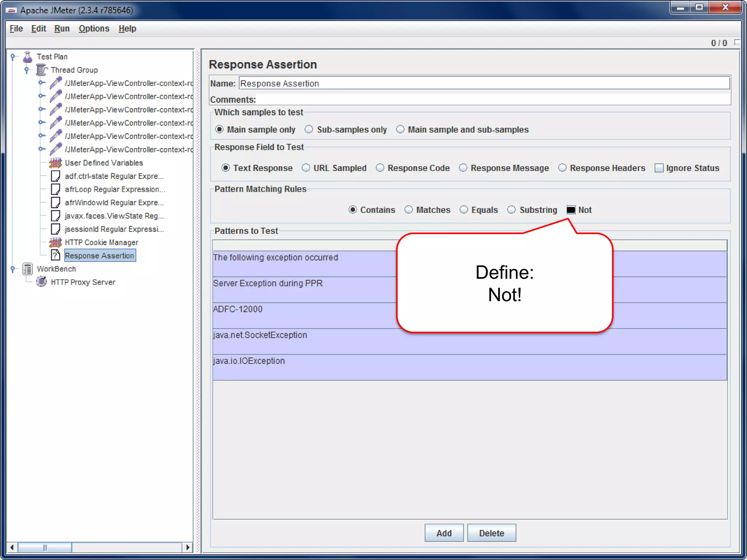Click the WorkBench clipboard icon

coord(28,269)
